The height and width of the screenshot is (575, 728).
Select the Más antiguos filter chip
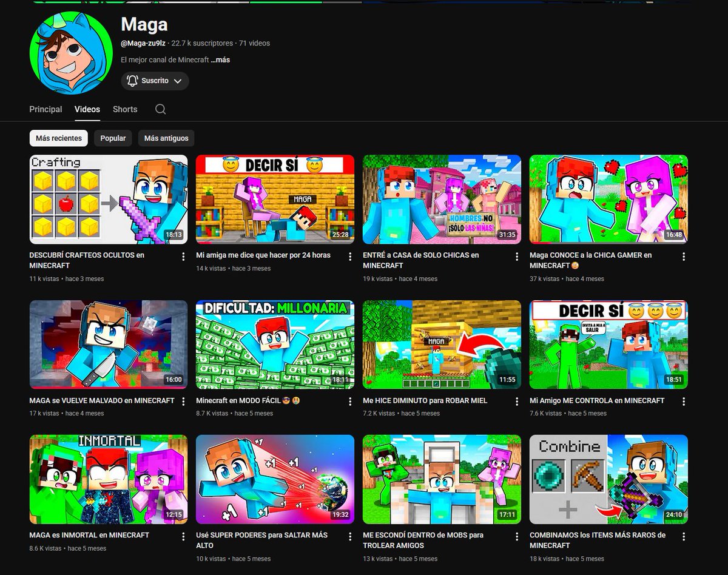166,138
